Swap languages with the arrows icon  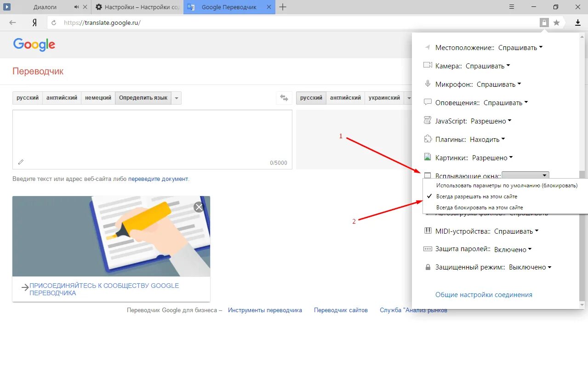tap(284, 98)
